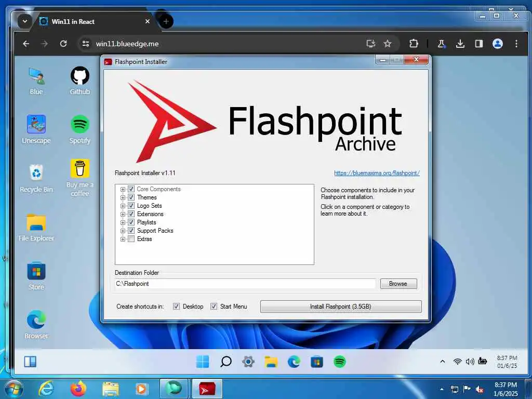Open the Store desktop icon

(36, 276)
